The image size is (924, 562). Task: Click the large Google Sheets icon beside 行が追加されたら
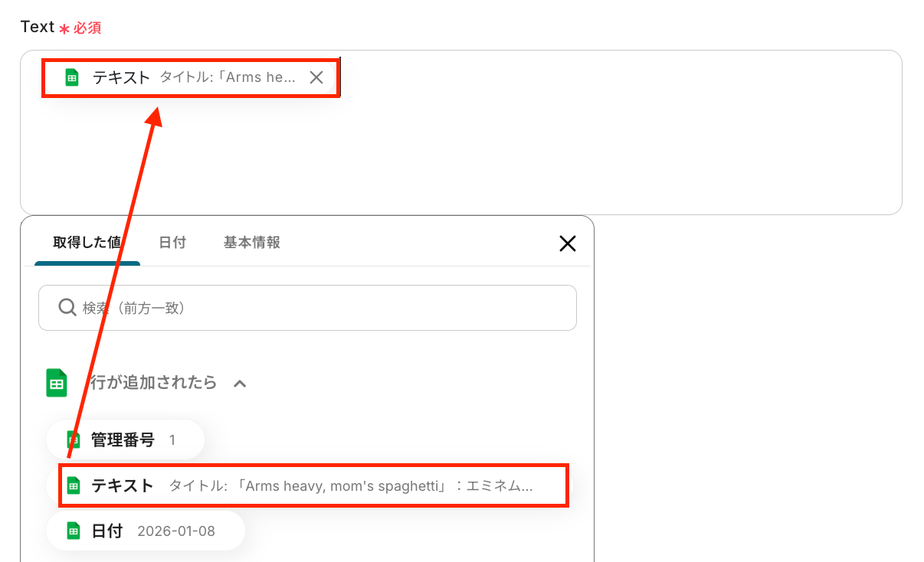tap(57, 383)
